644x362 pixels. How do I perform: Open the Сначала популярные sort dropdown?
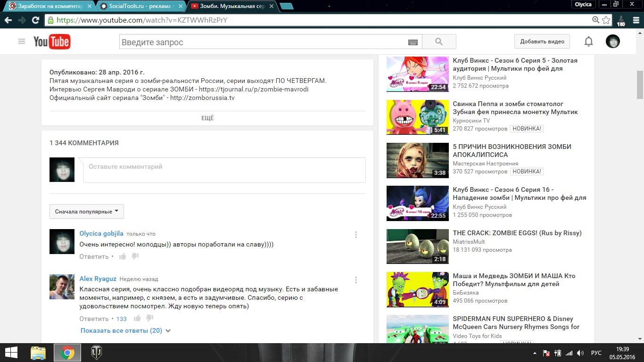coord(87,212)
